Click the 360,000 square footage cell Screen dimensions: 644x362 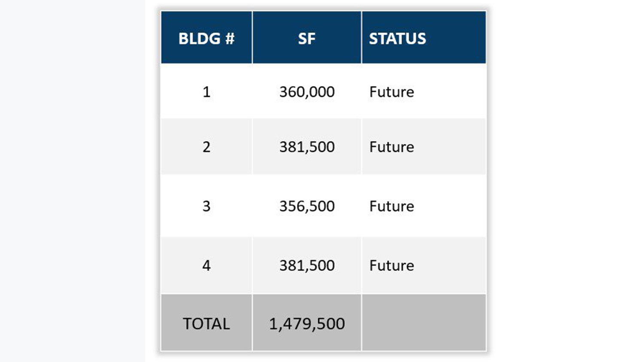tap(307, 92)
